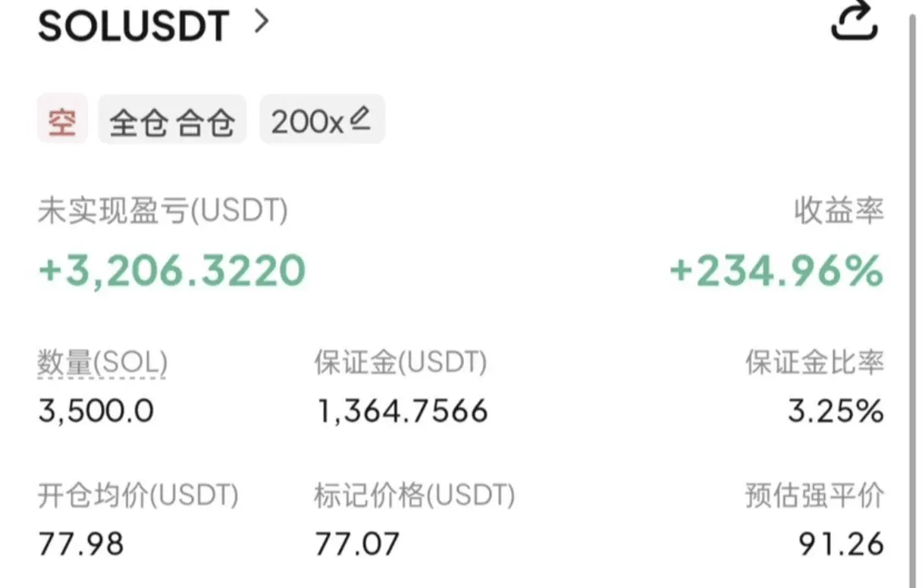
Task: Tap the margin amount 1,364.7566
Action: (x=402, y=411)
